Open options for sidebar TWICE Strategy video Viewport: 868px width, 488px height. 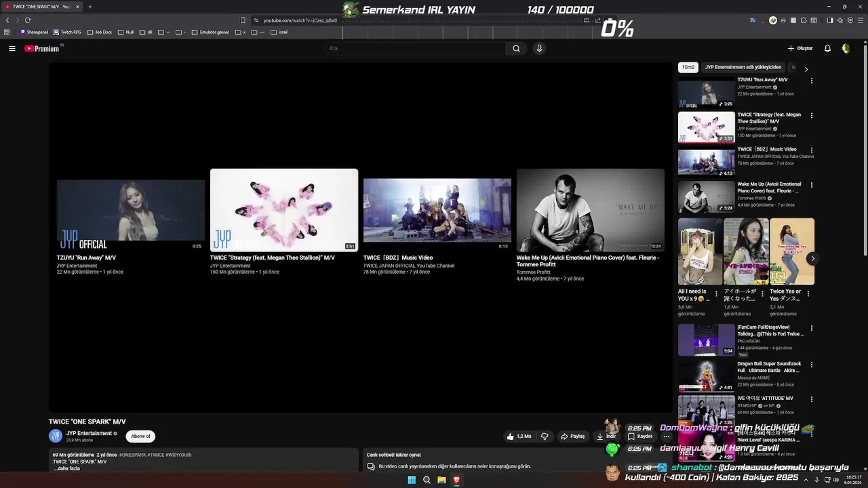tap(811, 115)
